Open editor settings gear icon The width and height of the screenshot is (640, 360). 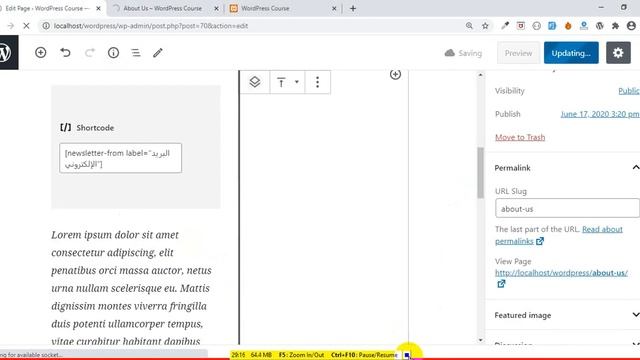[x=618, y=53]
